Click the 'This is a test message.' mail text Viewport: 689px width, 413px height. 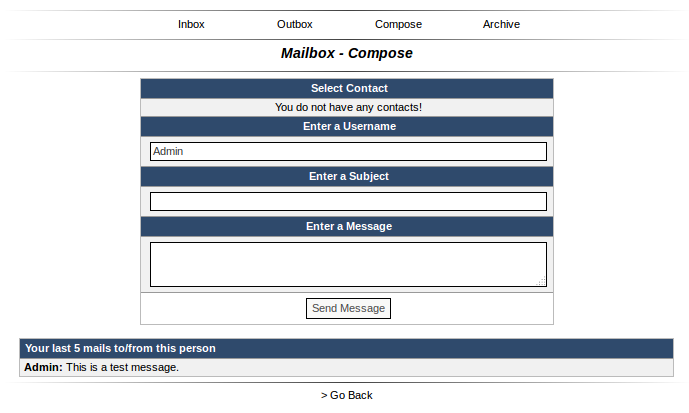(x=123, y=367)
